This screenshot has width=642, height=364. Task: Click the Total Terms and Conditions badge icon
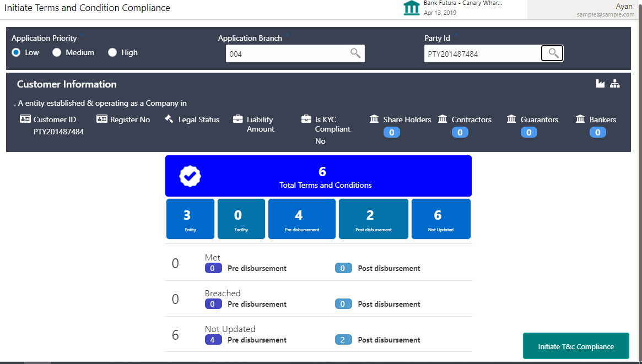click(x=190, y=176)
